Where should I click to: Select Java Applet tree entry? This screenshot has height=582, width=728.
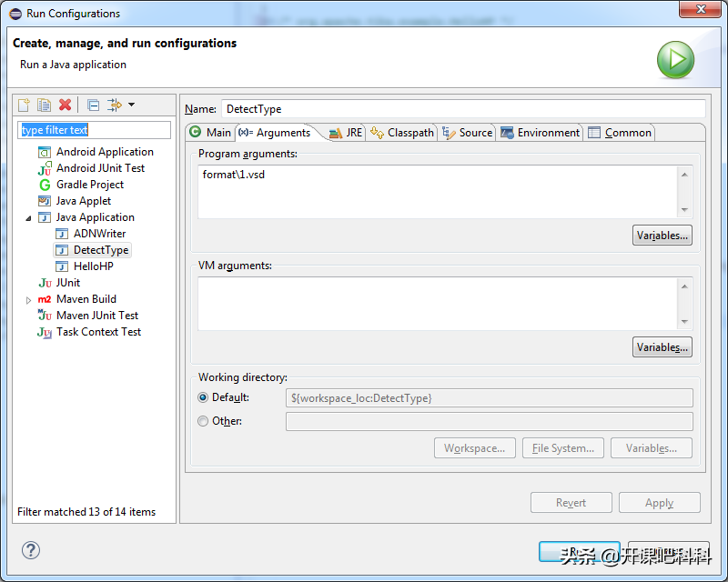84,201
